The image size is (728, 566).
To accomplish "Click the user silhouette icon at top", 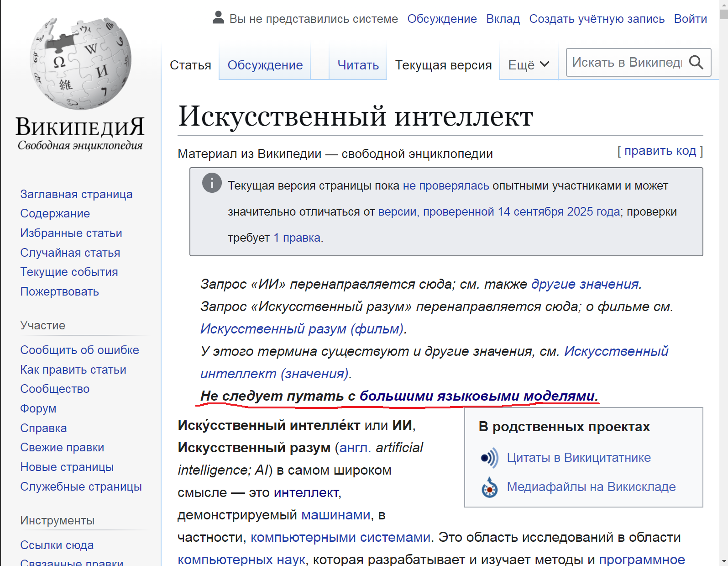I will click(218, 18).
